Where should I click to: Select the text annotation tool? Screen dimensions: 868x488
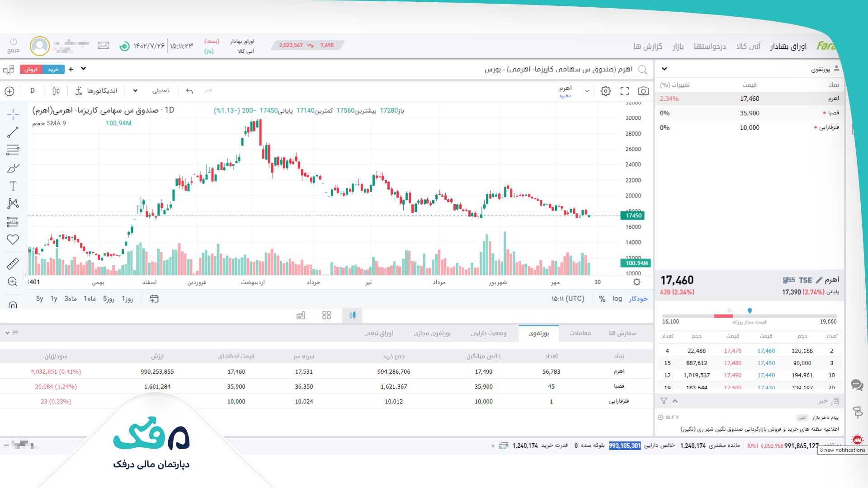[x=13, y=186]
